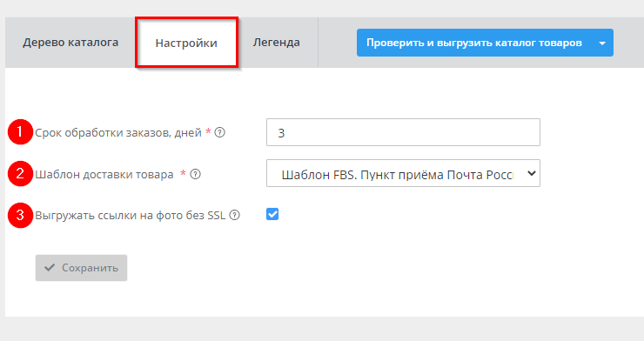Open the Шаблон доставки товара dropdown
644x341 pixels.
coord(403,173)
